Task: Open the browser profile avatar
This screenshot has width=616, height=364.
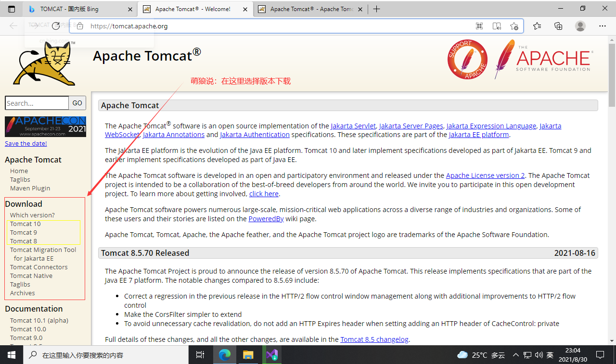Action: (x=580, y=26)
